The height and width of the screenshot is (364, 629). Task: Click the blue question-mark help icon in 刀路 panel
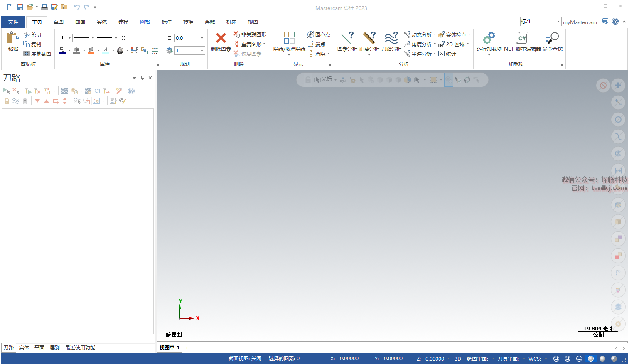(x=131, y=91)
